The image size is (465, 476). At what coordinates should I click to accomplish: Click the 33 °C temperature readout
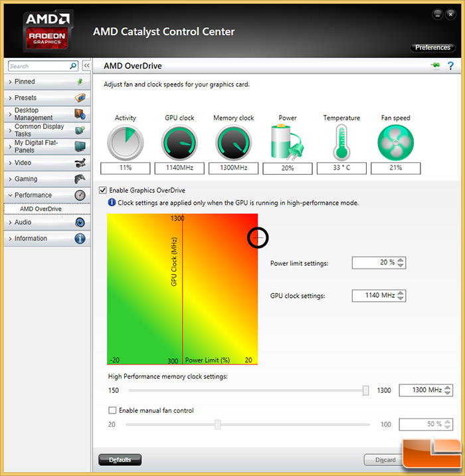pyautogui.click(x=341, y=168)
